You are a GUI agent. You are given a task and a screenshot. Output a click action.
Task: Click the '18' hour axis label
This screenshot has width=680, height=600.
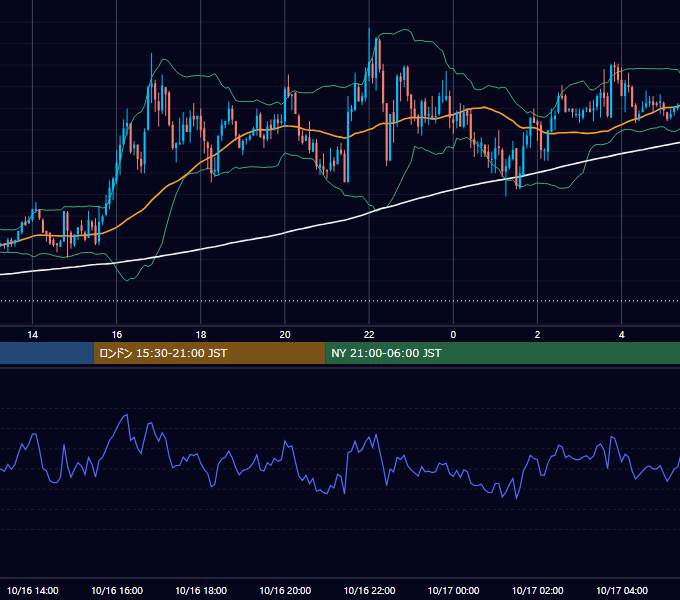pos(201,335)
